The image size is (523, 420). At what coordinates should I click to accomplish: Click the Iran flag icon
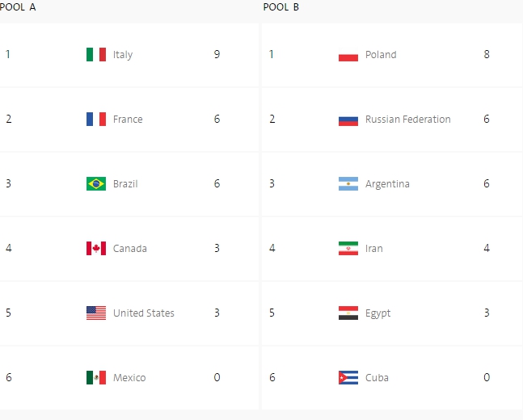point(348,249)
